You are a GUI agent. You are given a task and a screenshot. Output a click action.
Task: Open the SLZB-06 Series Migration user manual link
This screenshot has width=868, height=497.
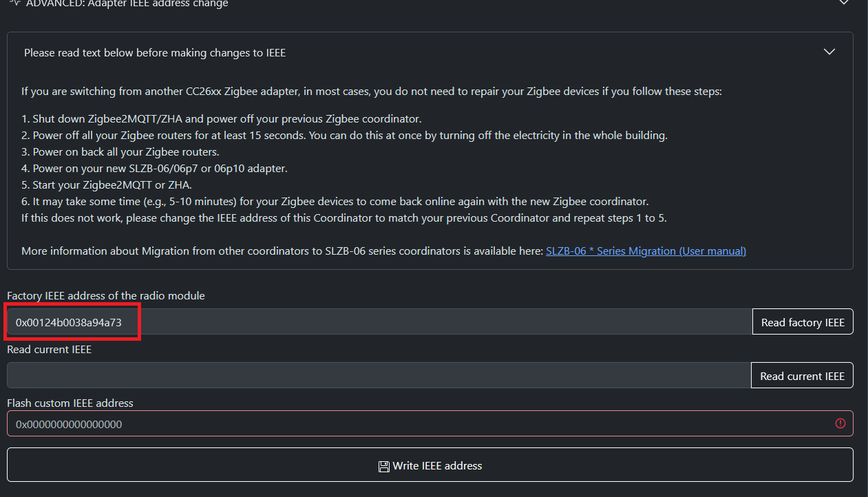point(646,251)
